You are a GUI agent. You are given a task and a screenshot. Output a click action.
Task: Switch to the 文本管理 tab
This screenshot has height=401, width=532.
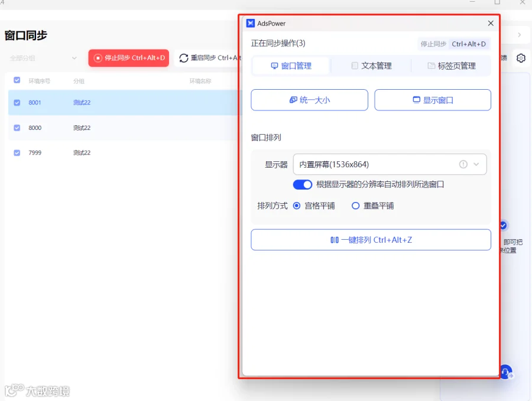pos(371,66)
